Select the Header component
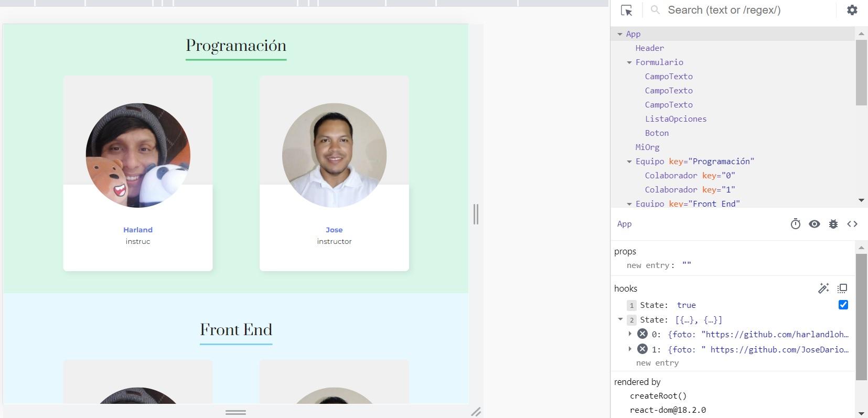Image resolution: width=868 pixels, height=418 pixels. click(x=649, y=48)
